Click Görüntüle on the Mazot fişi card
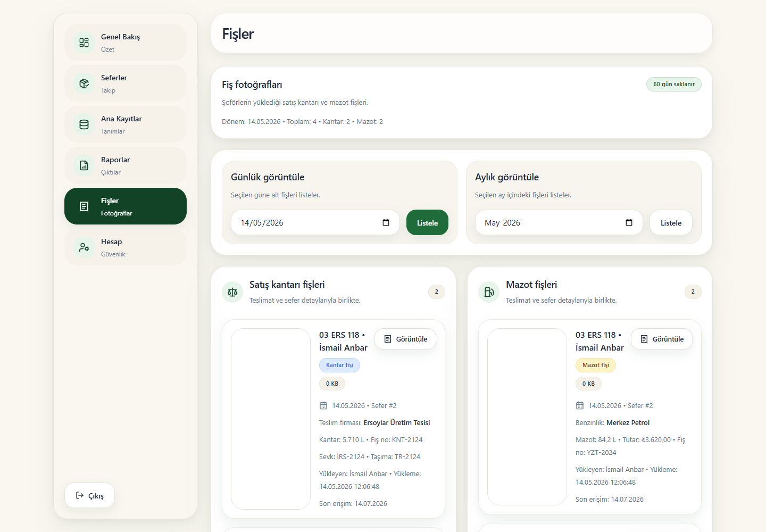This screenshot has height=532, width=766. tap(662, 339)
